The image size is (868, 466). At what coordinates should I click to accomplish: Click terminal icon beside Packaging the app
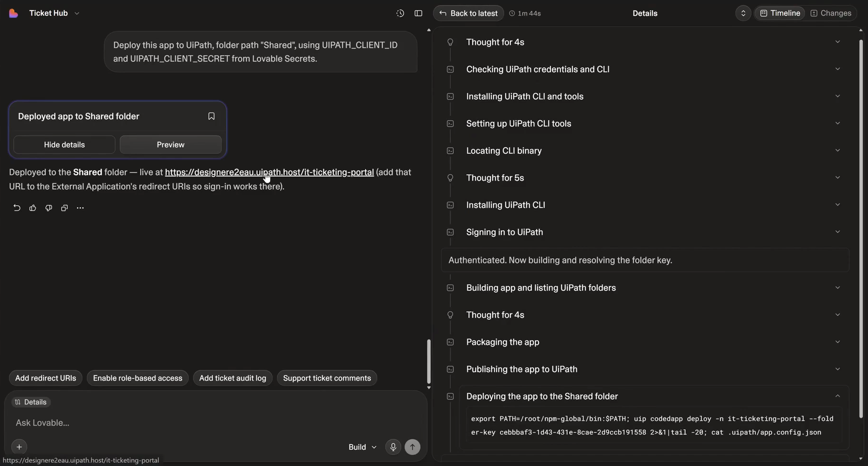click(x=450, y=342)
